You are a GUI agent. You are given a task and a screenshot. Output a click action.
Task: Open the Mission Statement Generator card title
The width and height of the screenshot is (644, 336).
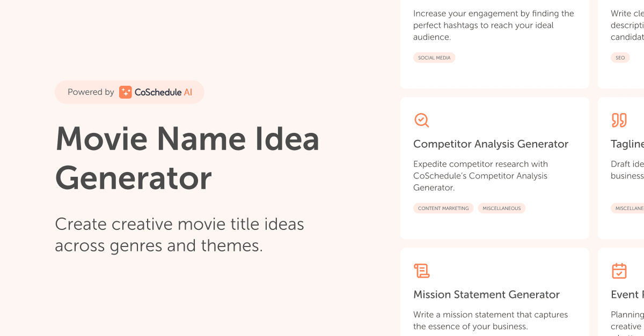click(x=486, y=295)
